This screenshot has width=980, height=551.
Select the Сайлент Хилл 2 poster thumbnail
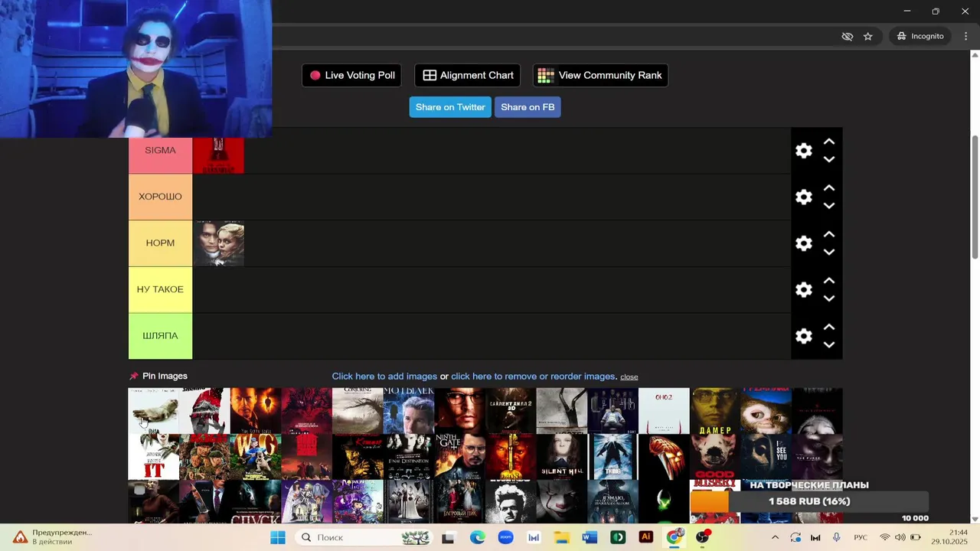point(511,410)
